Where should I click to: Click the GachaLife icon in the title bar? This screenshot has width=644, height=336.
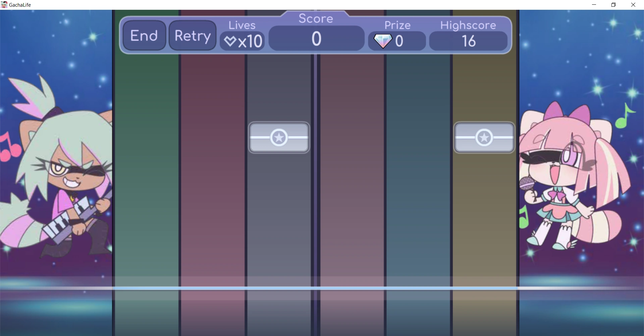[x=4, y=4]
